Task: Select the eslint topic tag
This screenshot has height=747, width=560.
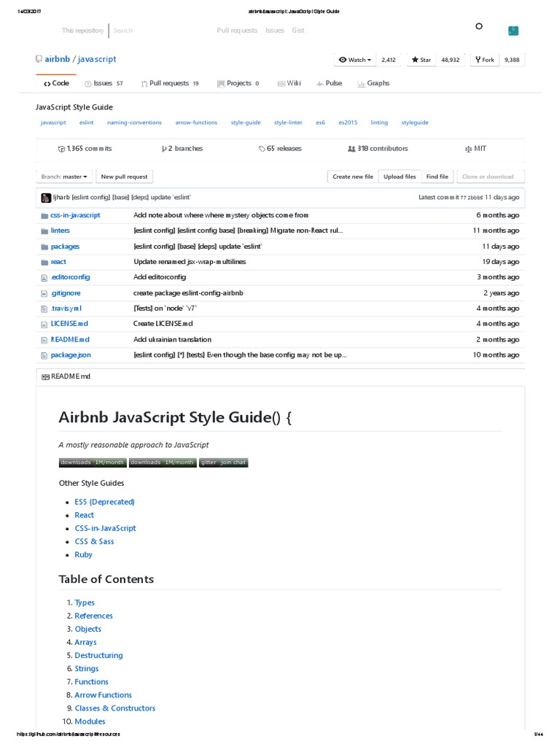Action: (x=87, y=123)
